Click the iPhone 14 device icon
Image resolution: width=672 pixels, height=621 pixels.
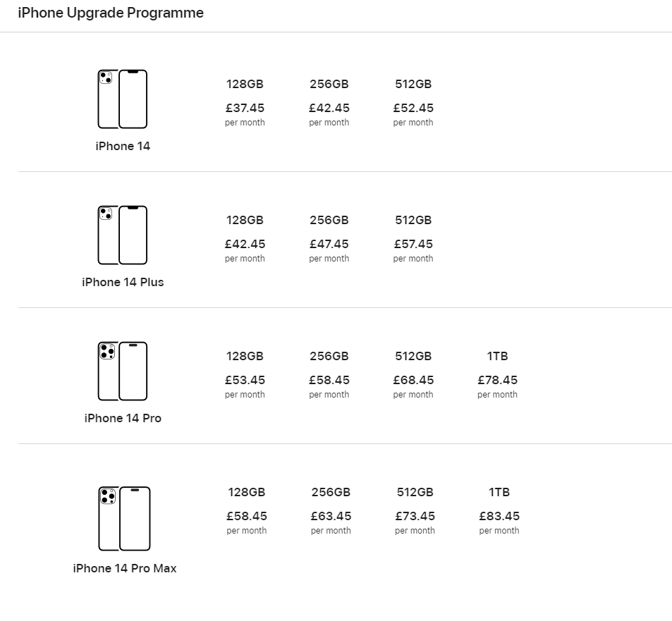coord(123,99)
